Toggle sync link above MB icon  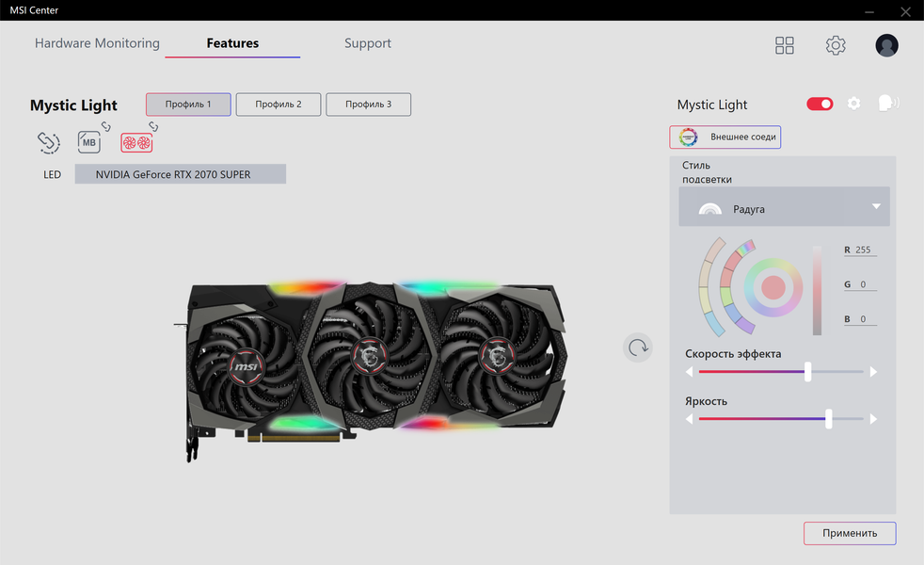pyautogui.click(x=105, y=126)
